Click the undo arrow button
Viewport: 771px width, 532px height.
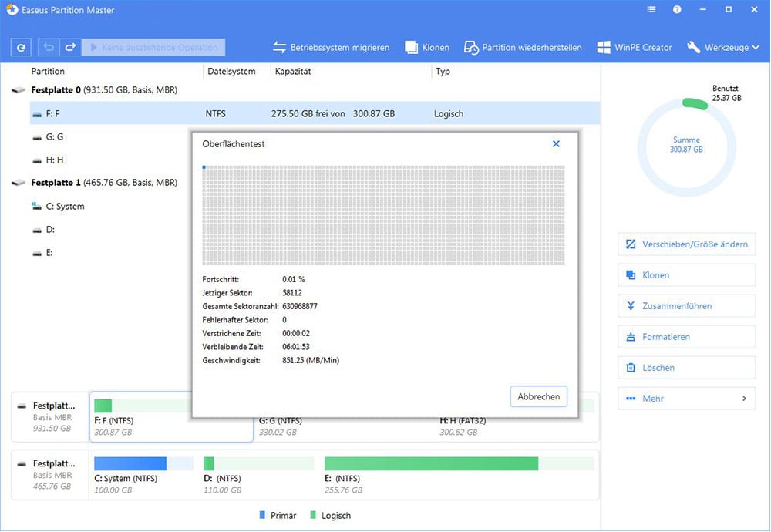click(48, 47)
